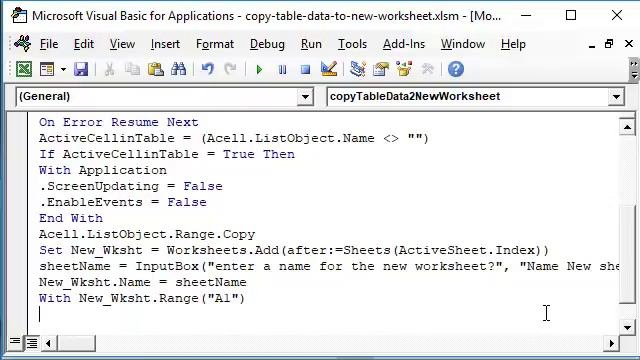Click the Reset stop icon

pos(305,69)
